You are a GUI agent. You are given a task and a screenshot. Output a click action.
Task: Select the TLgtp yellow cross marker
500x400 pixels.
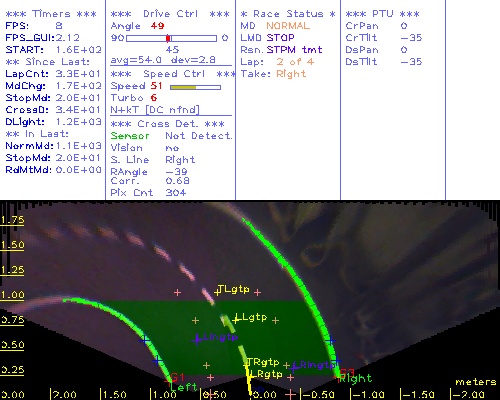click(218, 293)
